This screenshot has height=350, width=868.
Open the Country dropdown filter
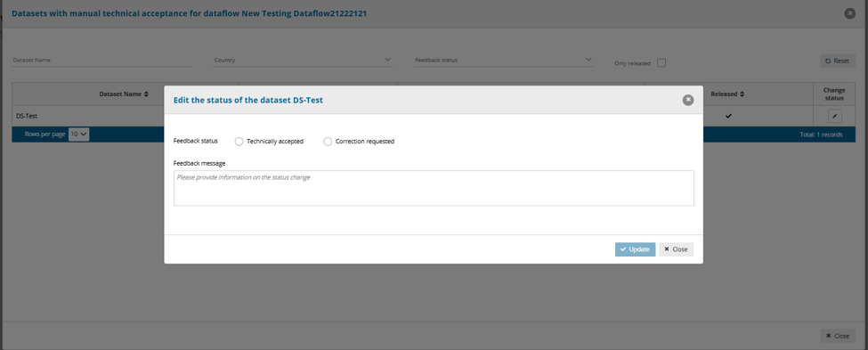(303, 60)
